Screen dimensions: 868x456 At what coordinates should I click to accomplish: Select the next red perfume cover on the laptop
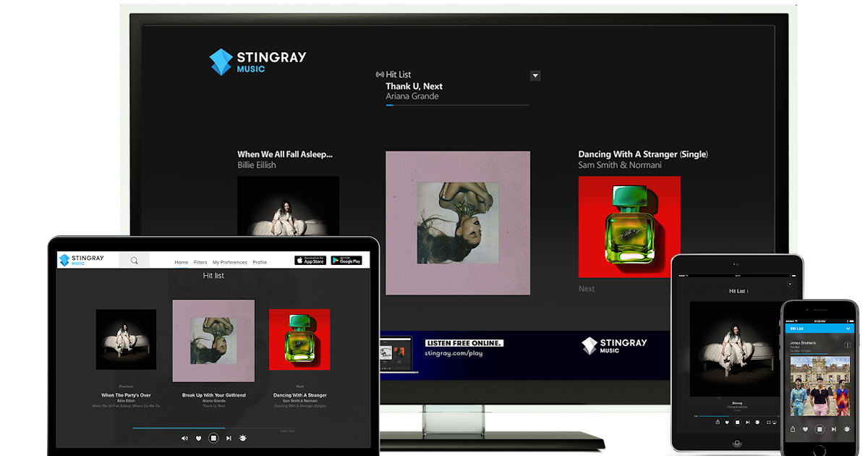tap(299, 339)
